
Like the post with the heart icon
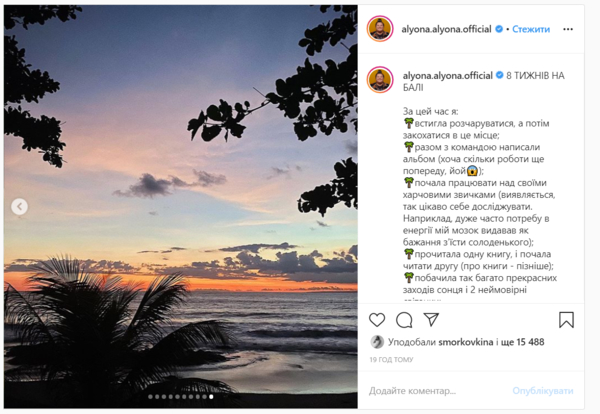(x=377, y=320)
